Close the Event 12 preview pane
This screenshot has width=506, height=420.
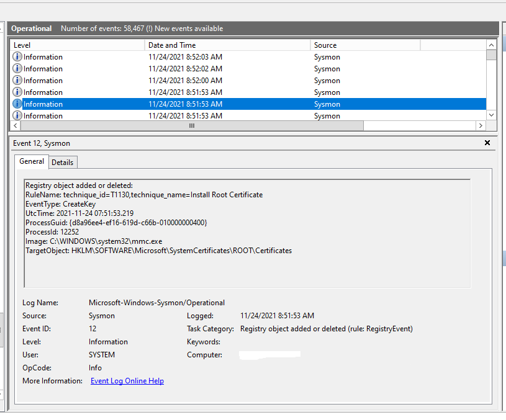pos(487,143)
